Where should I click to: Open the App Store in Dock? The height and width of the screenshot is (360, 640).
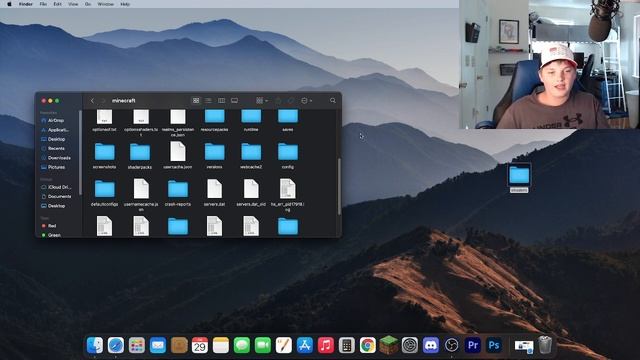point(305,345)
